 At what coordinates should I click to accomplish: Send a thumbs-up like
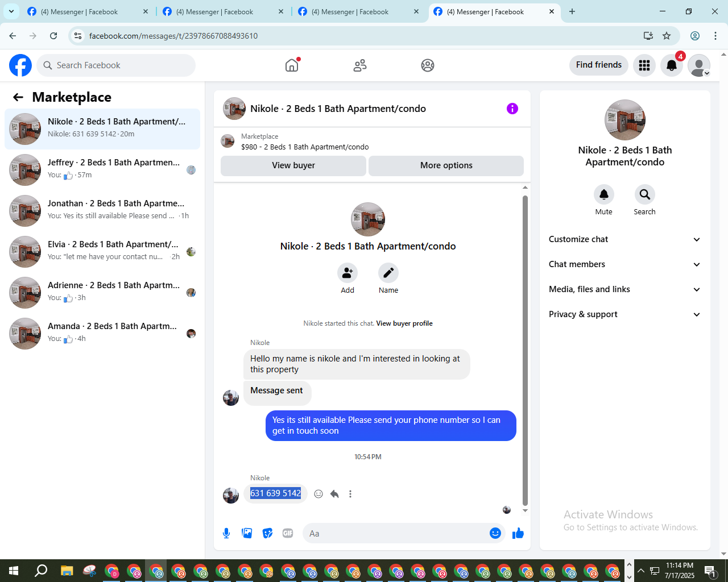pyautogui.click(x=518, y=533)
